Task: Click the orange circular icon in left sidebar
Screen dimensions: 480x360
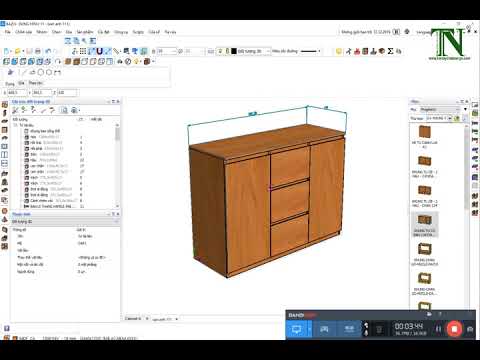Action: point(5,211)
